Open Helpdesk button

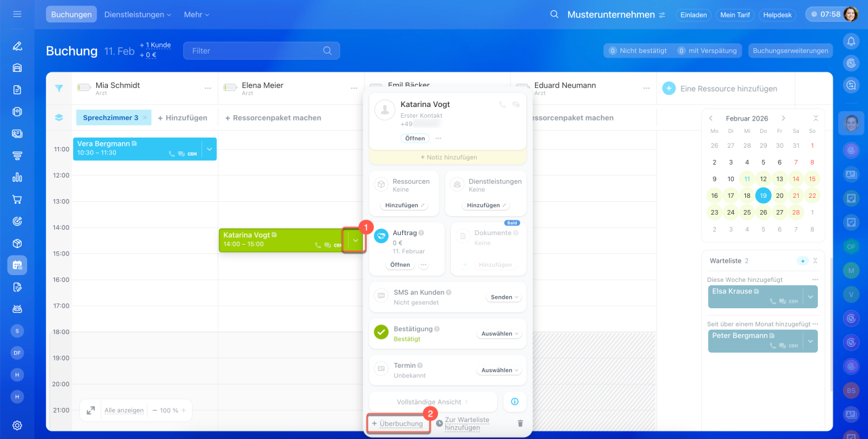click(x=777, y=14)
